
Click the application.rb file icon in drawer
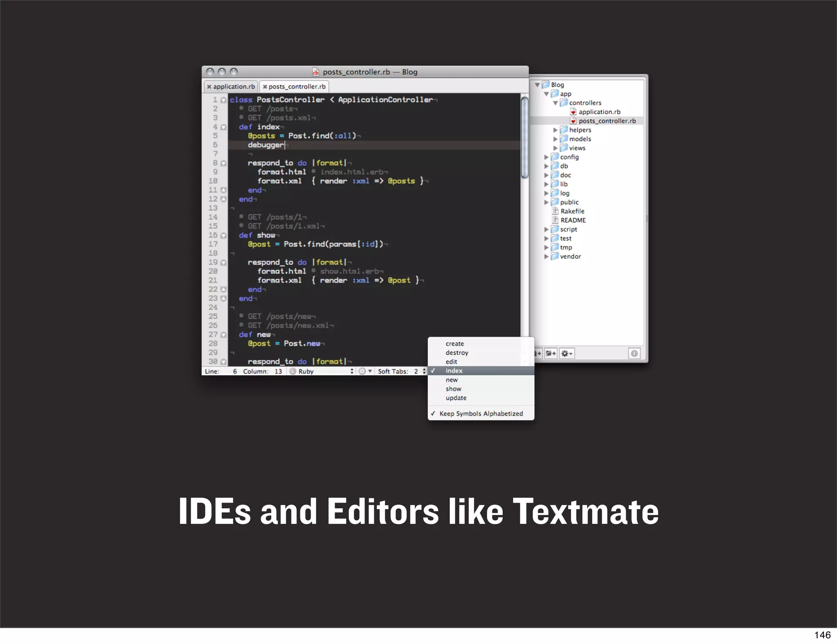(x=573, y=112)
